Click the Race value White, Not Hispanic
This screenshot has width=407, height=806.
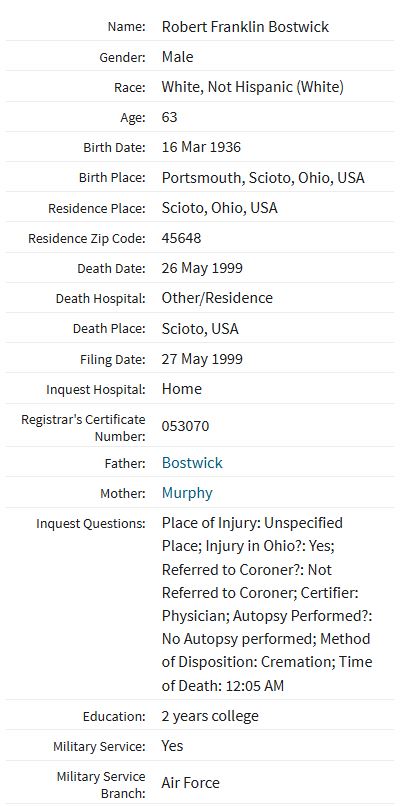click(x=253, y=87)
